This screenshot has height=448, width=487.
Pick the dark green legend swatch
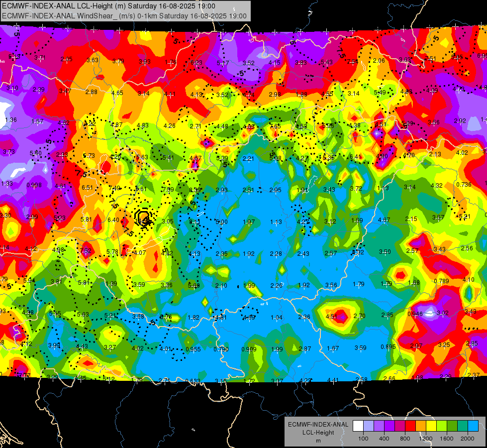[x=452, y=426]
